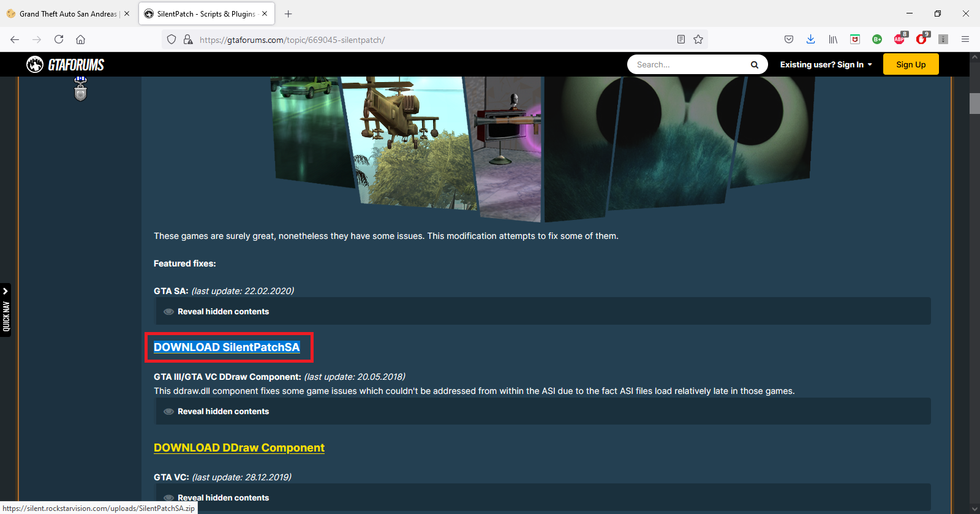Viewport: 980px width, 514px height.
Task: Open the downloads panel
Action: click(x=810, y=39)
